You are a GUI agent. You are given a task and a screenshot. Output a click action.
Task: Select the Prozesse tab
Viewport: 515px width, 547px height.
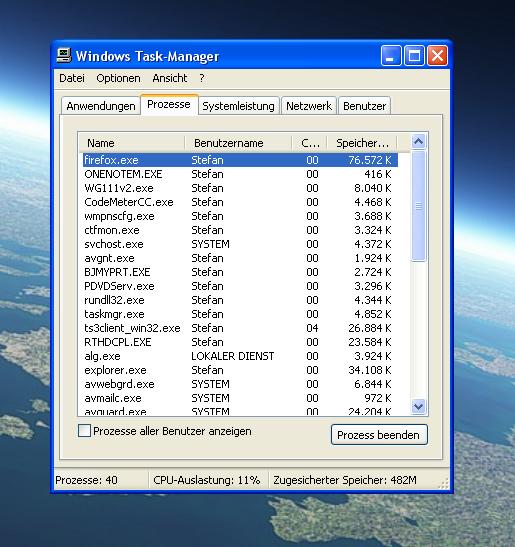click(x=169, y=104)
